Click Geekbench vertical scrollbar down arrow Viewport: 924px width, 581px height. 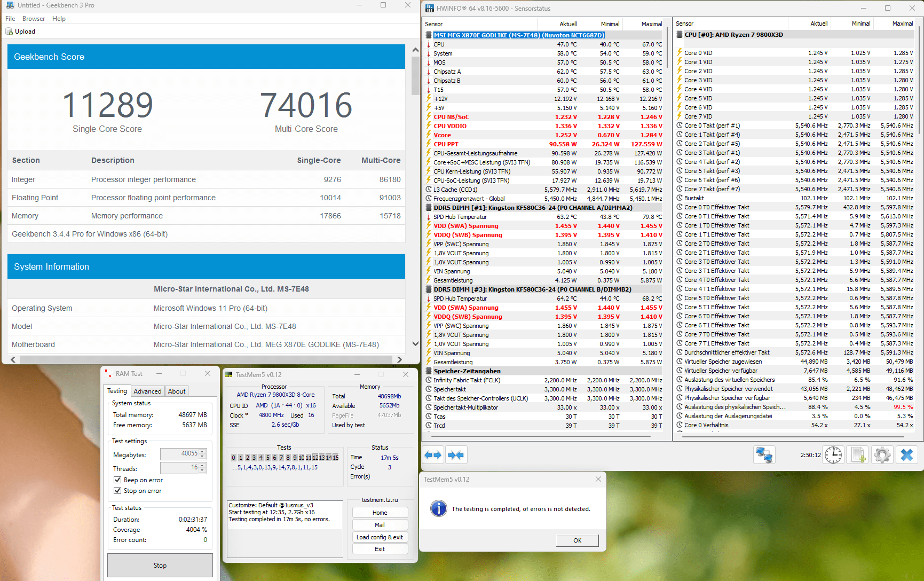[x=415, y=343]
